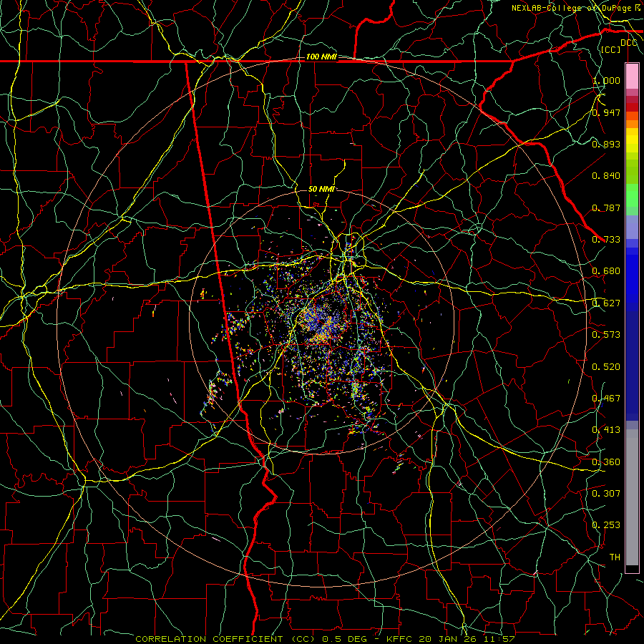This screenshot has width=644, height=644.
Task: Pick the yellow band of the color scale
Action: click(632, 141)
